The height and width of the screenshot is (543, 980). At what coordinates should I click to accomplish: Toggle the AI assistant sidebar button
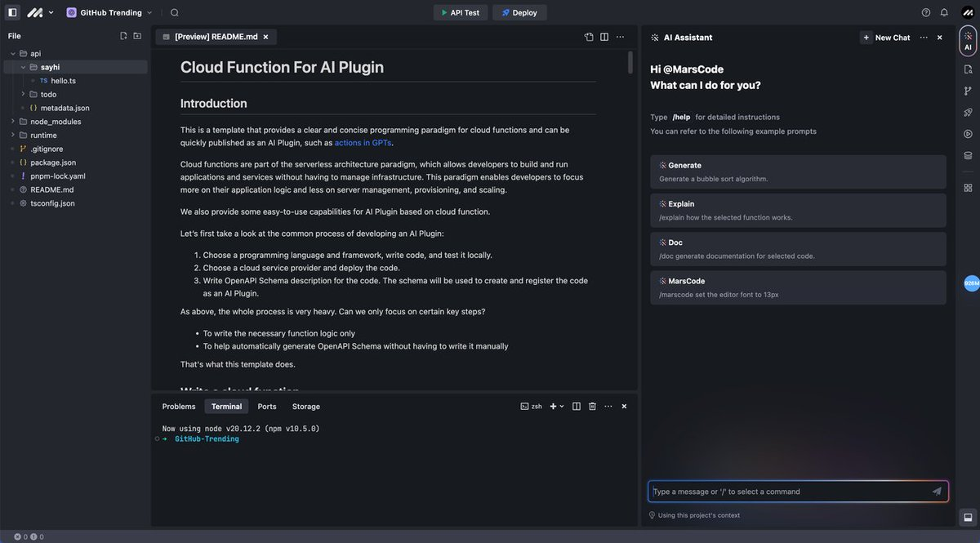pos(968,42)
